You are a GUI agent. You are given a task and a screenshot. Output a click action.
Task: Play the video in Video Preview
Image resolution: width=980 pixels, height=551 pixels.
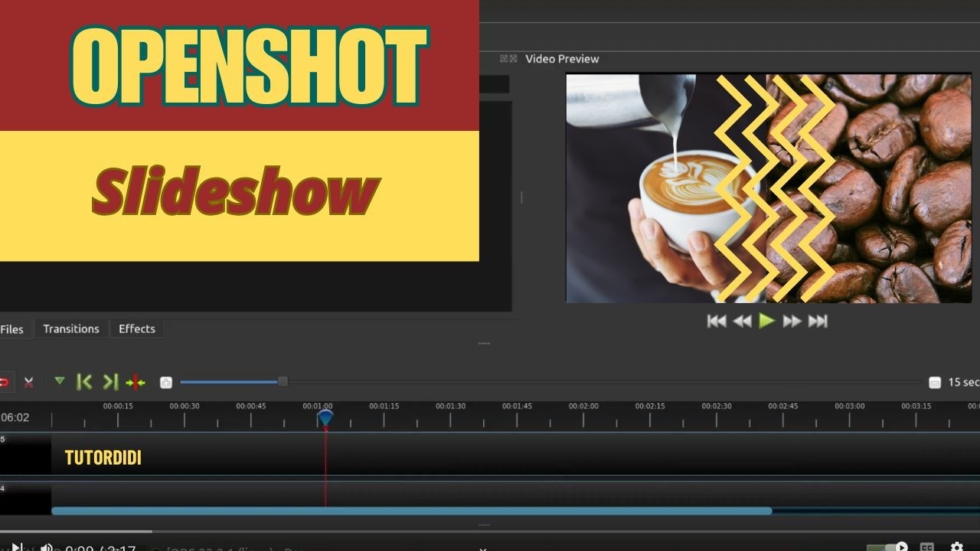click(766, 321)
